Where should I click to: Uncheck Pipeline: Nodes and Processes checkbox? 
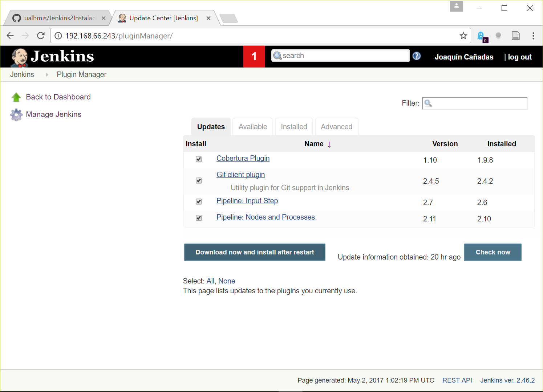pyautogui.click(x=199, y=218)
